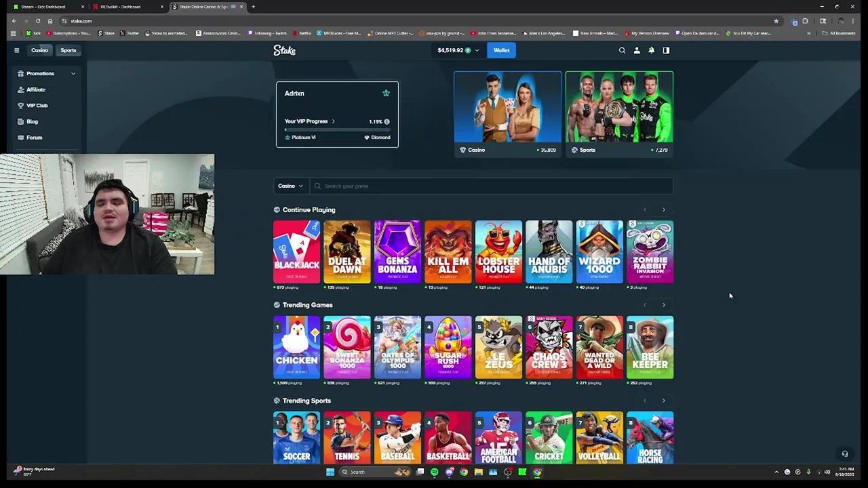Click the favorite star on the Adrixn card
The width and height of the screenshot is (868, 488).
386,93
